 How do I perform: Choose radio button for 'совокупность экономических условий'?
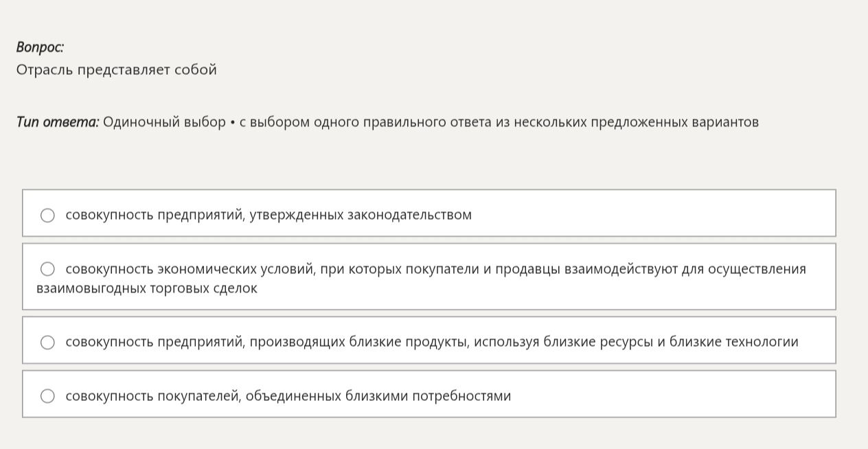47,269
